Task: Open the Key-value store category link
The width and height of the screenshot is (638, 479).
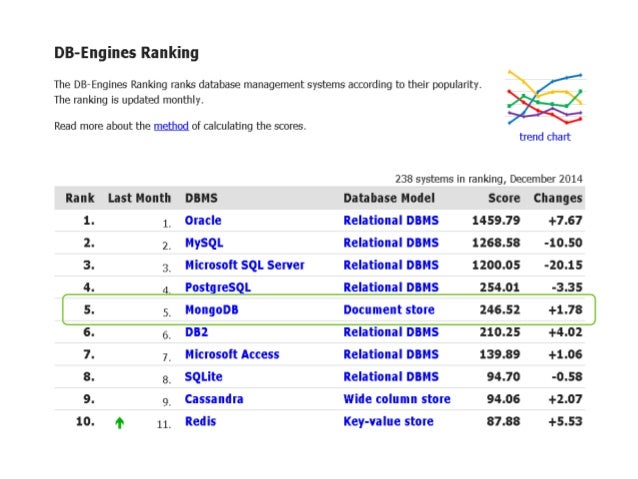Action: [x=389, y=421]
